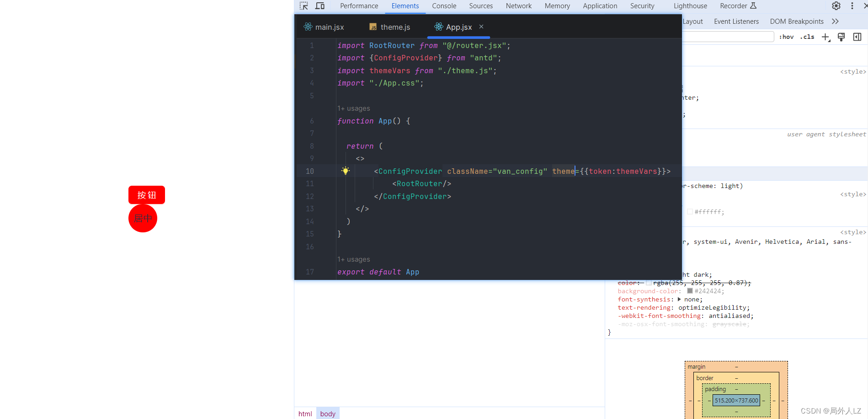Image resolution: width=868 pixels, height=419 pixels.
Task: Open the Event Listeners sub-tab
Action: click(736, 21)
